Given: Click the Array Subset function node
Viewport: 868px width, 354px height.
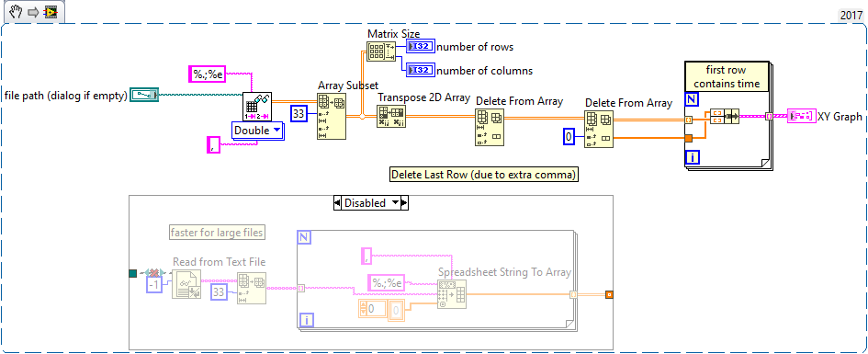Looking at the screenshot, I should (x=332, y=116).
